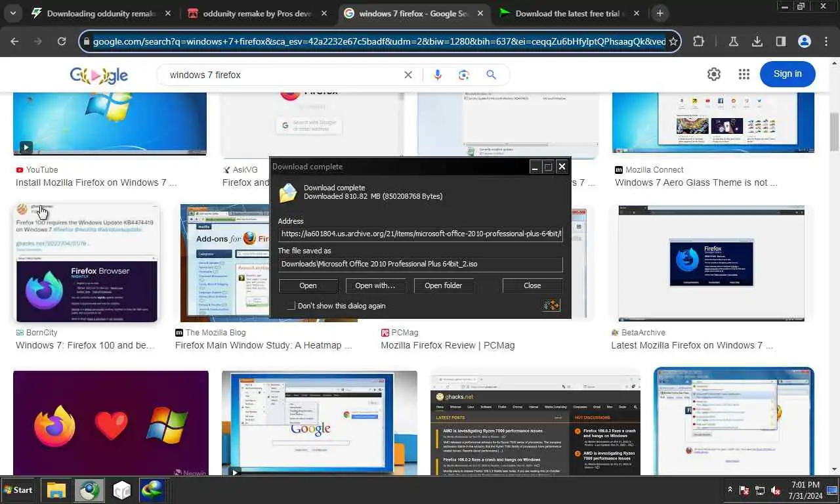The width and height of the screenshot is (840, 504).
Task: Click Open folder in download dialog
Action: point(443,285)
